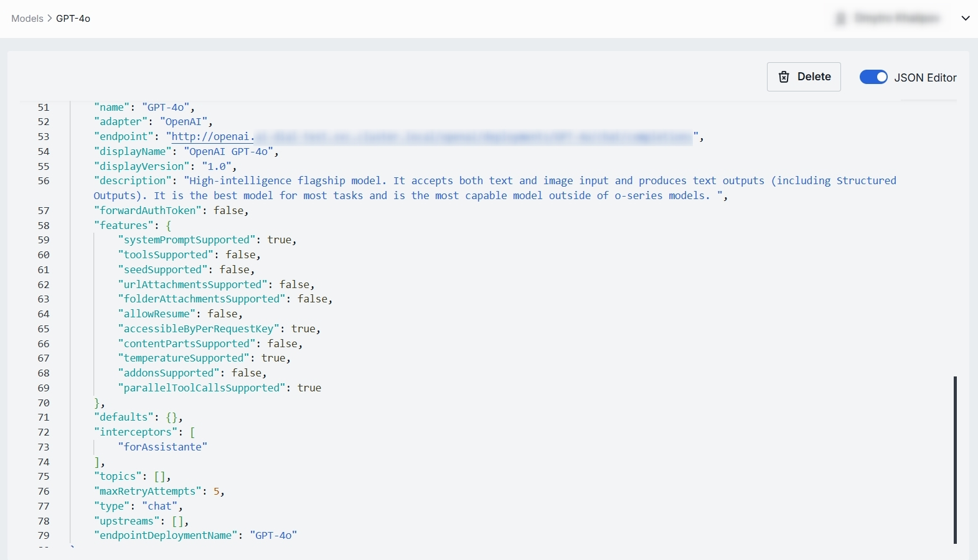Click the trash icon in Delete button
The height and width of the screenshot is (560, 978).
[784, 77]
